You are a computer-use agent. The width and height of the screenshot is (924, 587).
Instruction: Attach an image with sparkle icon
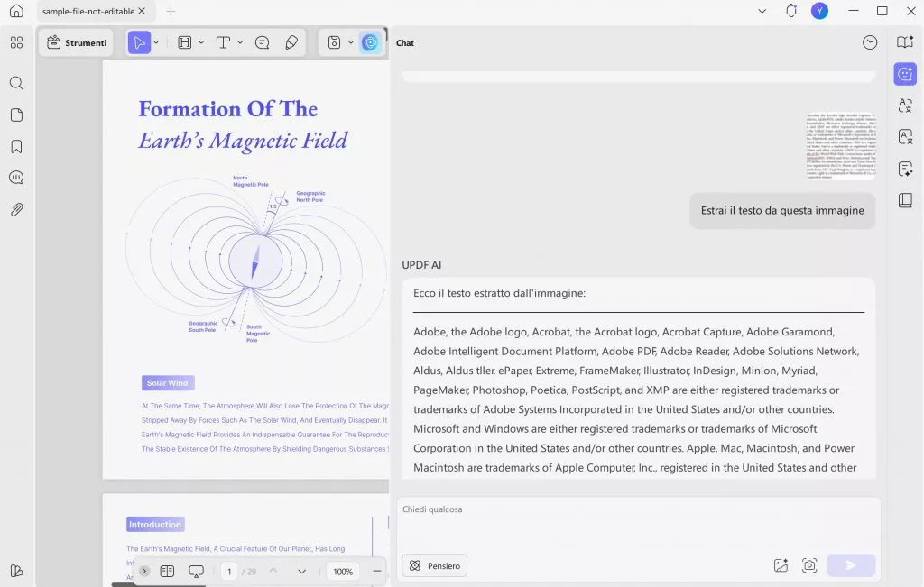point(781,565)
